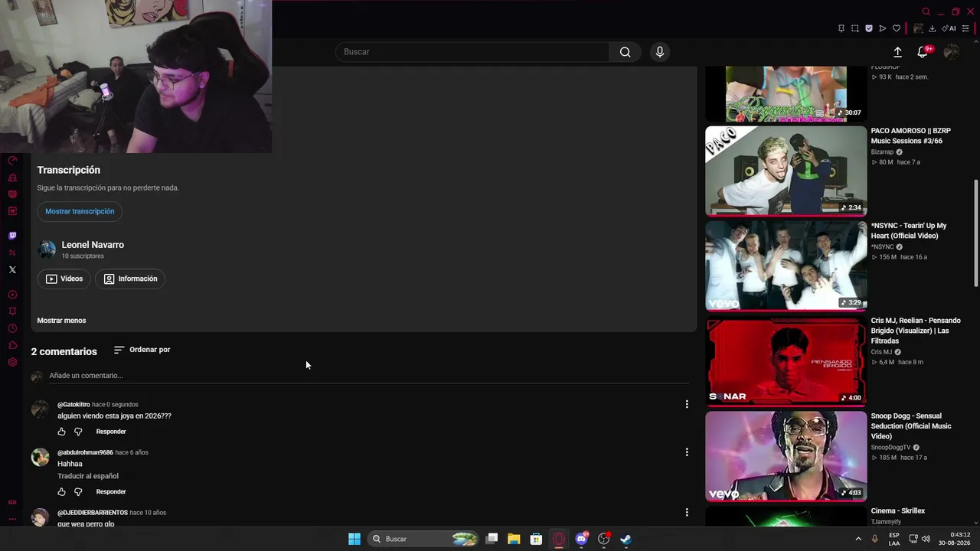Open the browser easy setup menu icon

[965, 28]
